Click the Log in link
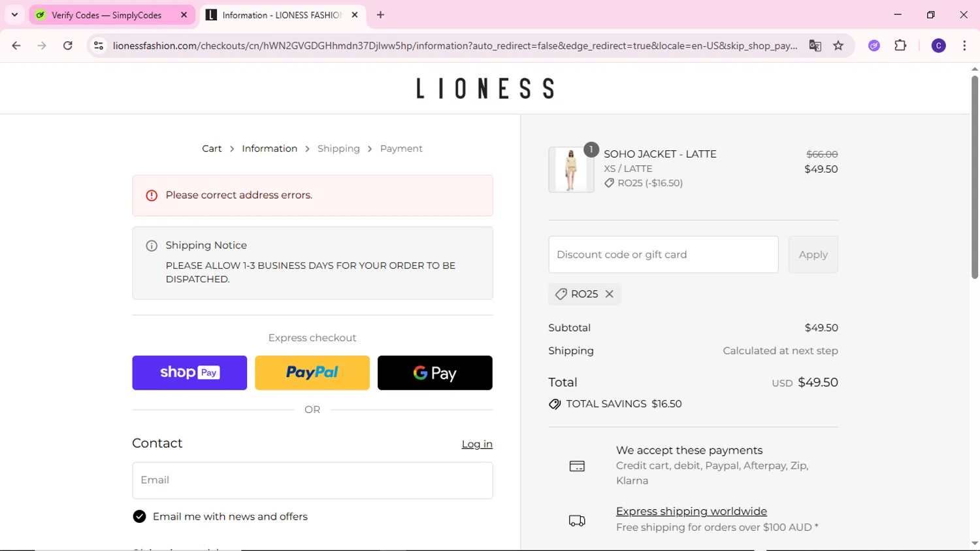 pyautogui.click(x=477, y=444)
